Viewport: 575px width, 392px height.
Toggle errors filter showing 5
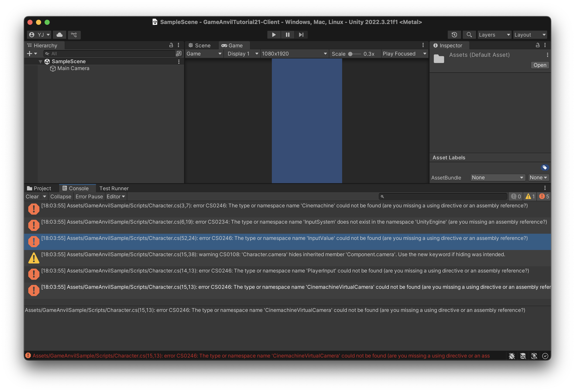pos(544,197)
